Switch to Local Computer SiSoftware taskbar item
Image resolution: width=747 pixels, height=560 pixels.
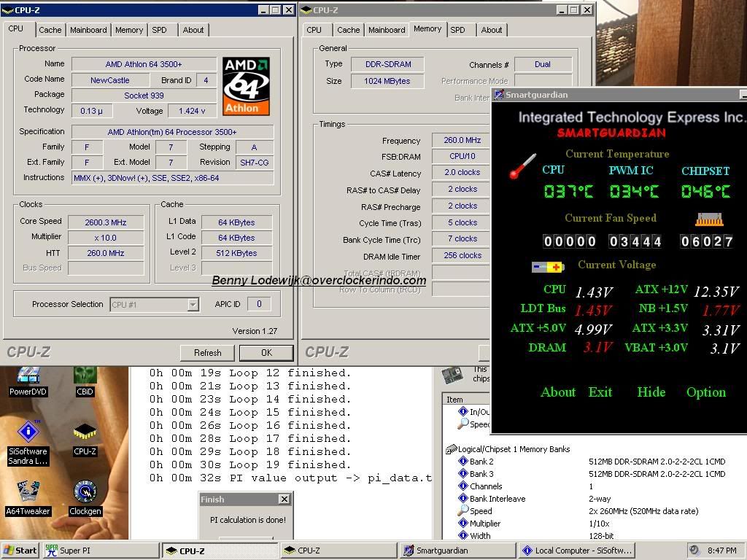coord(576,551)
